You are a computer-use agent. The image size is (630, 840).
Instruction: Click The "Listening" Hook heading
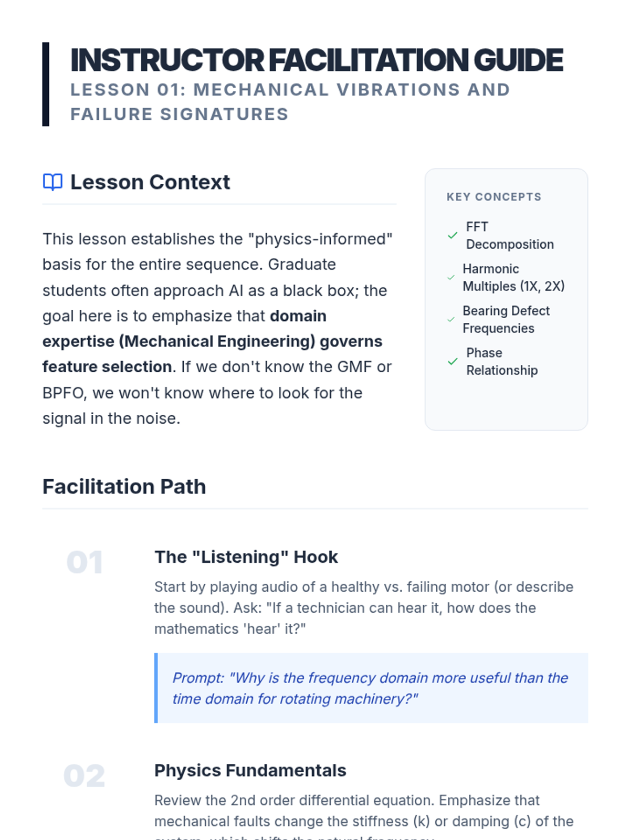(x=246, y=557)
